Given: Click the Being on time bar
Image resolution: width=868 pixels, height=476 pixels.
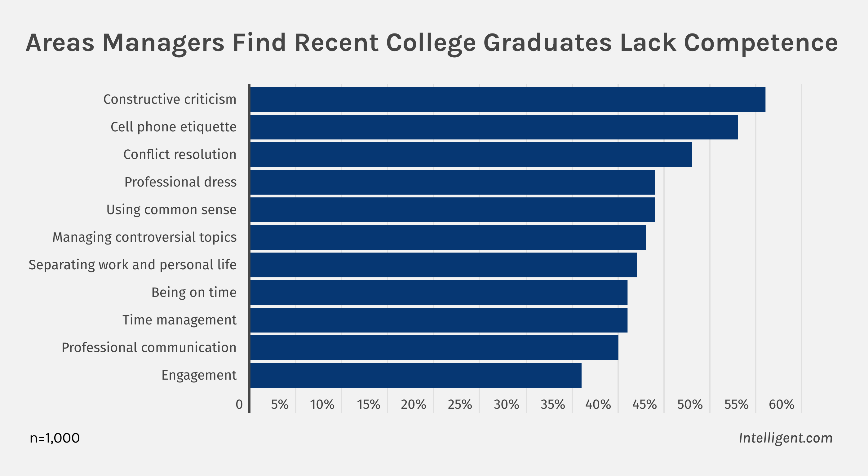Looking at the screenshot, I should [439, 293].
